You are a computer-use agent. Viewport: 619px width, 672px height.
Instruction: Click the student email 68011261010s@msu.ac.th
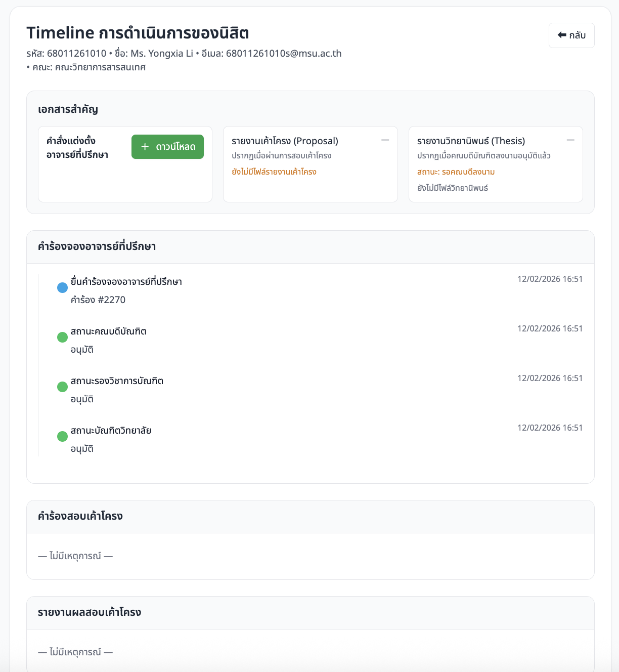coord(283,54)
